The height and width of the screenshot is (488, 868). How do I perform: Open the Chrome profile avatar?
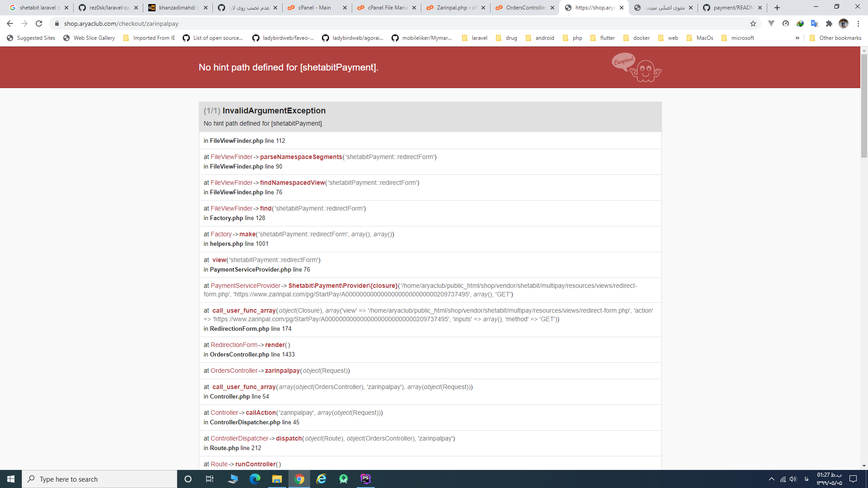pyautogui.click(x=844, y=23)
